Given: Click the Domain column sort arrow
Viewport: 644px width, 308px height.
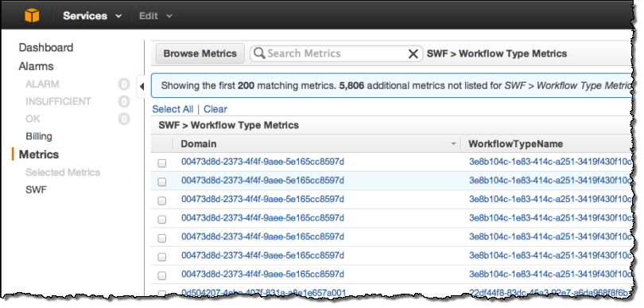Looking at the screenshot, I should pos(453,144).
